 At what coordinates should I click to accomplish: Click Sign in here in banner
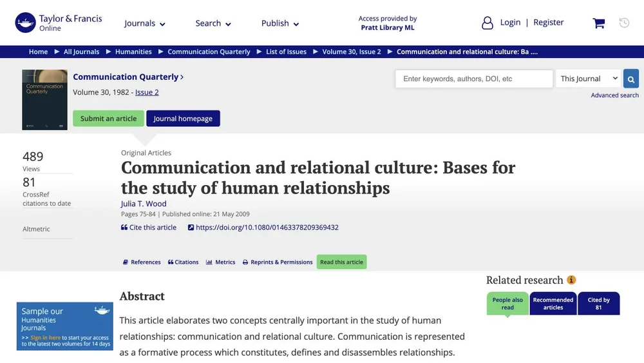(45, 337)
